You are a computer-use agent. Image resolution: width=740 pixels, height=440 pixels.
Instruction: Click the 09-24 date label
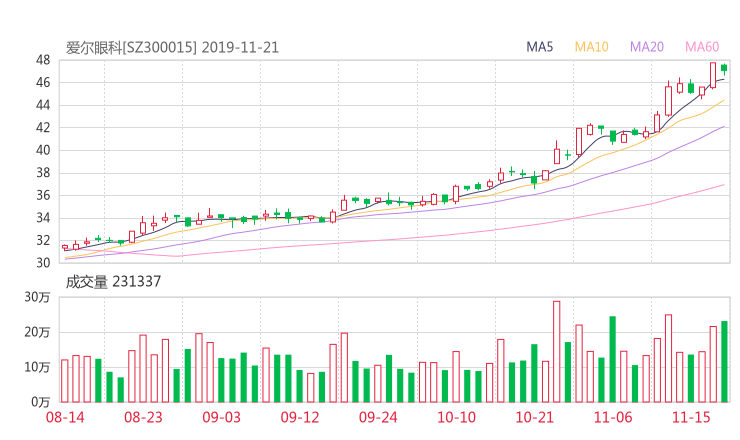(378, 417)
